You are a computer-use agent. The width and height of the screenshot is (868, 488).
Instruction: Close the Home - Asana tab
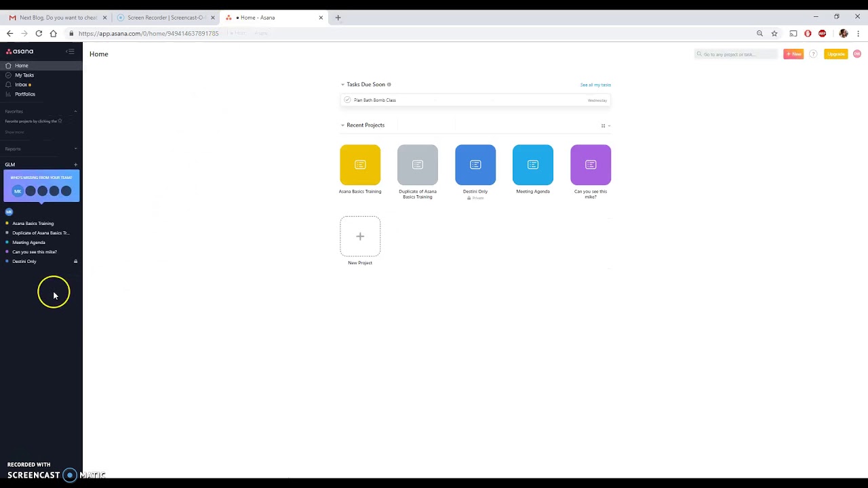coord(321,18)
